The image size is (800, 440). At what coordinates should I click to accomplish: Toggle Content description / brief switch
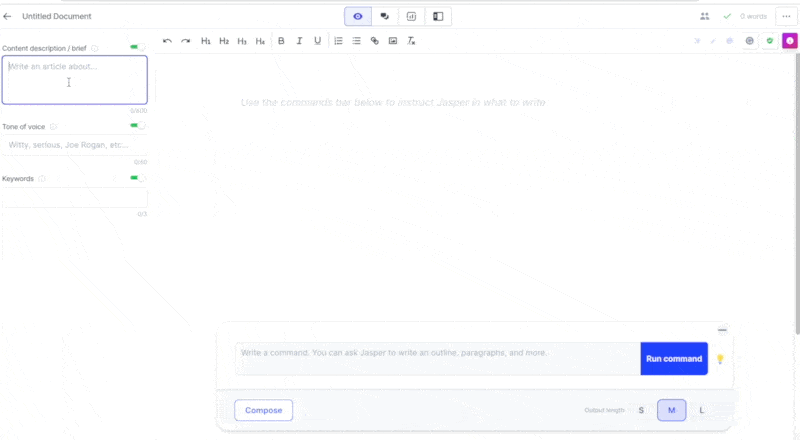[137, 47]
